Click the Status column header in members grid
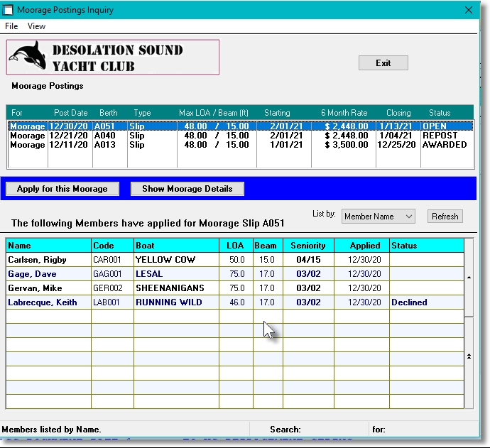This screenshot has height=448, width=490. [x=427, y=246]
